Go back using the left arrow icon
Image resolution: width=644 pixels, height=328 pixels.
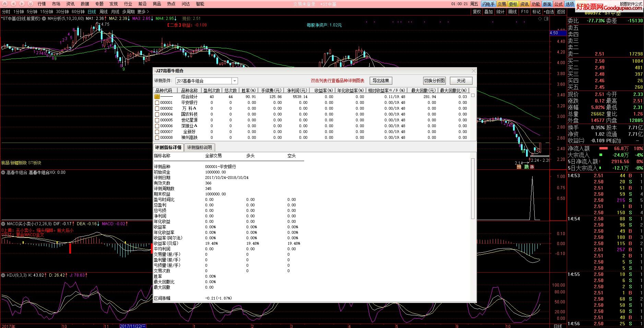coord(13,4)
